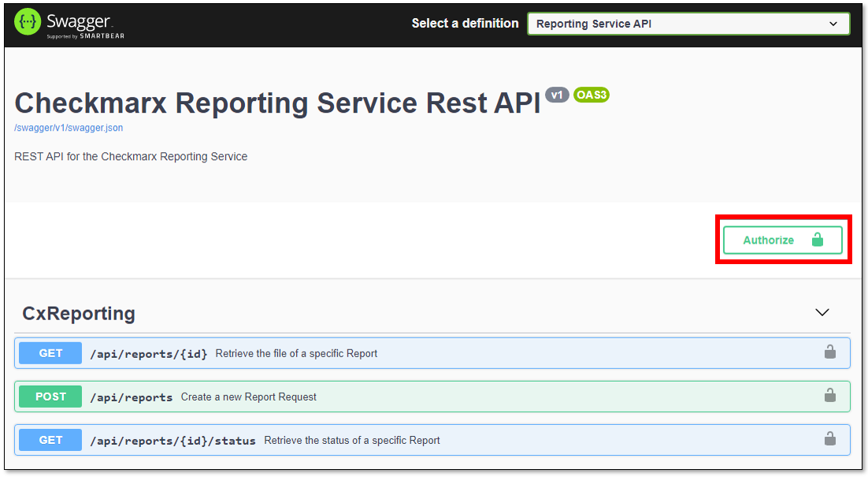
Task: Click the v1 version badge
Action: tap(557, 95)
